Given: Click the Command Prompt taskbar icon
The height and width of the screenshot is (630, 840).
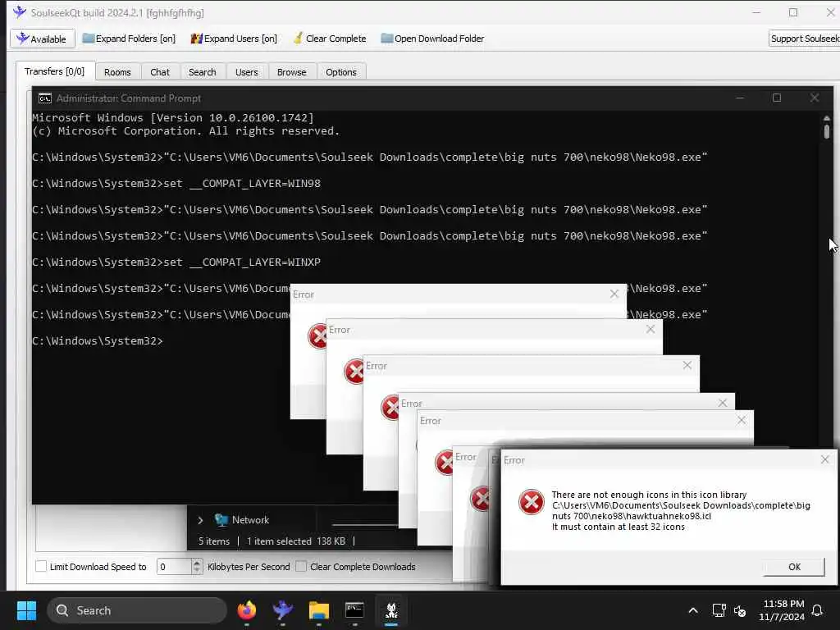Looking at the screenshot, I should (354, 610).
